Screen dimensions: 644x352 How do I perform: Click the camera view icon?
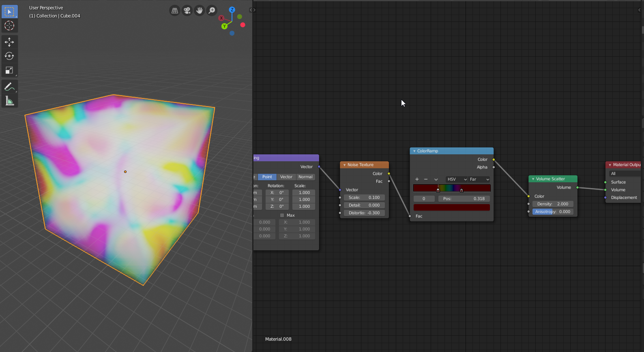(x=187, y=11)
